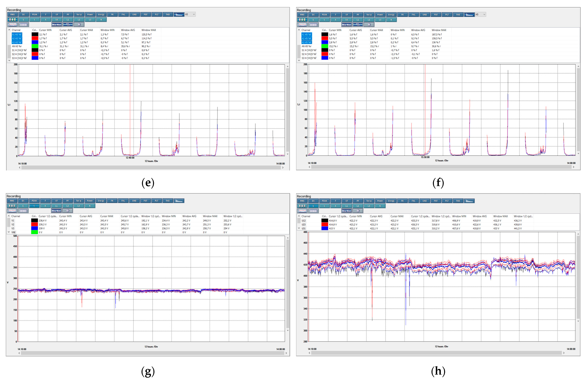The image size is (588, 380).
Task: Select the RMS measurement tab in panel (h)
Action: pos(302,201)
